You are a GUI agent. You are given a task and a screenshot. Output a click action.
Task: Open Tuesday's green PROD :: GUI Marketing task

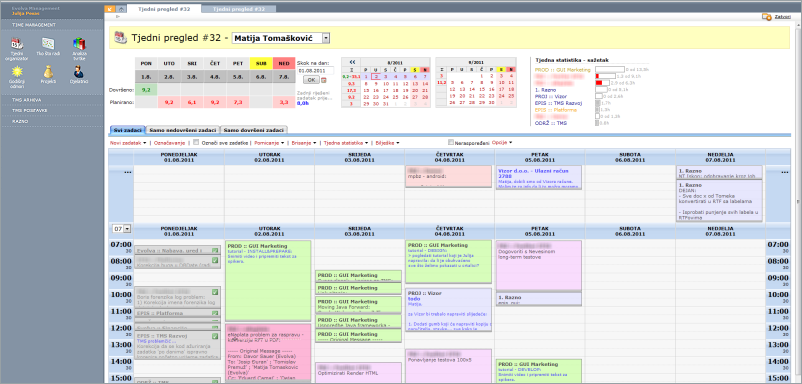(x=268, y=281)
